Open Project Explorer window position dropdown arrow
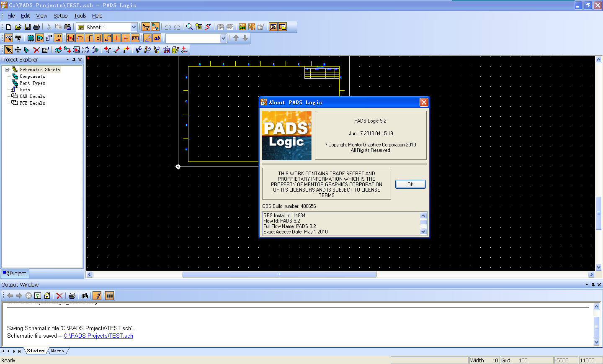 click(x=67, y=60)
